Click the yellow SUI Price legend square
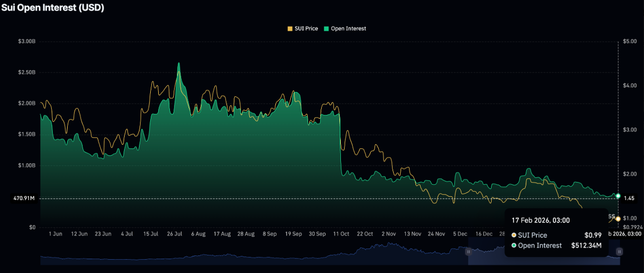Viewport: 644px width, 273px height. pyautogui.click(x=290, y=29)
